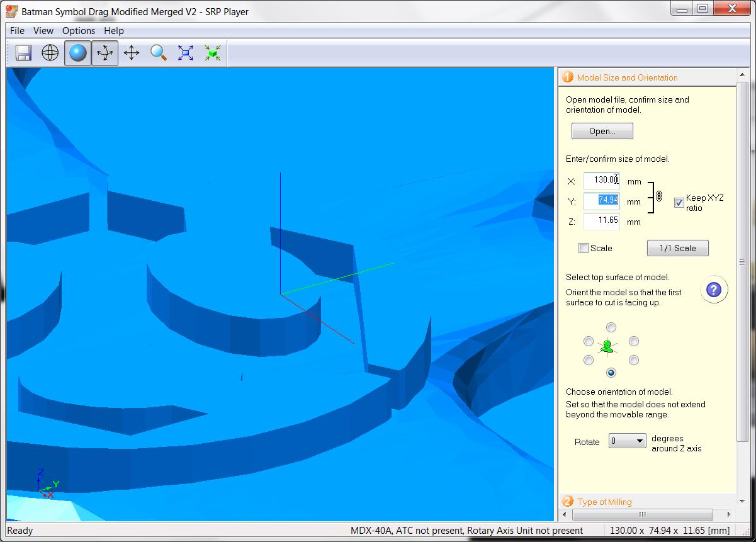
Task: Open the Options menu
Action: 79,30
